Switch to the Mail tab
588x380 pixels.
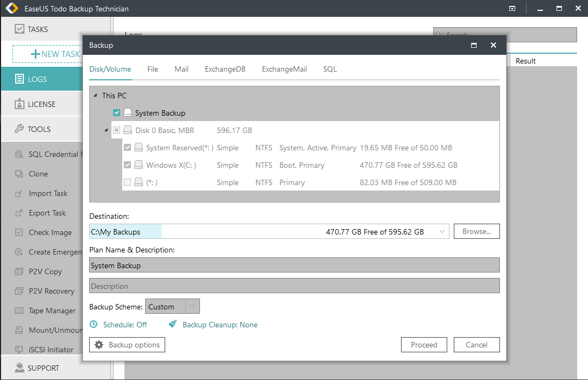182,69
